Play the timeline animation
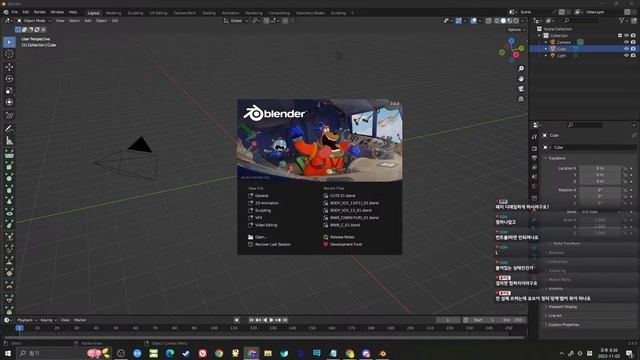This screenshot has height=360, width=640. (x=271, y=320)
